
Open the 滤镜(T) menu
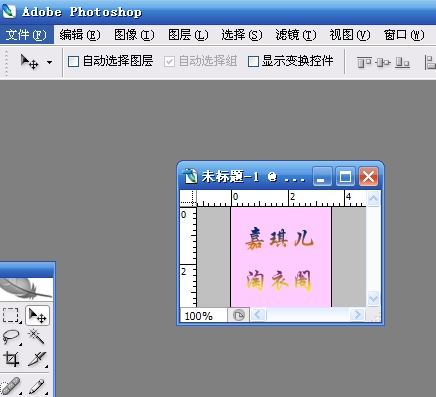click(296, 35)
